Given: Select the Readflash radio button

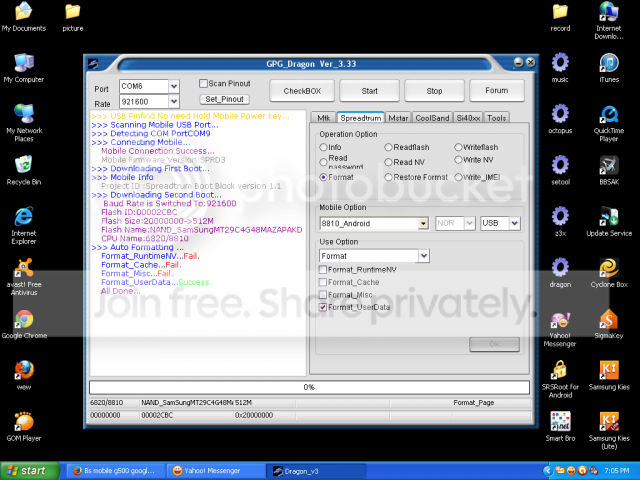Looking at the screenshot, I should click(x=388, y=147).
